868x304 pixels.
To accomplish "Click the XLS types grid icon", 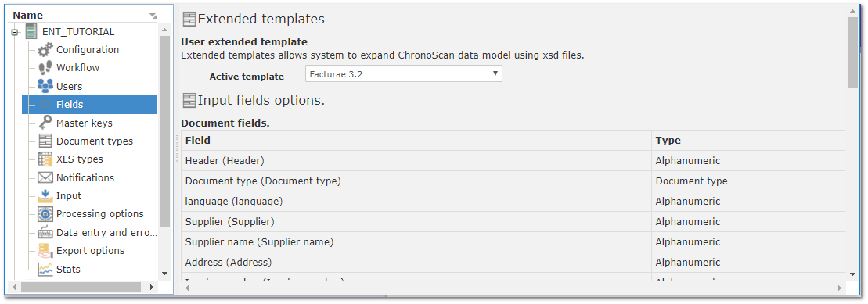I will click(x=45, y=159).
